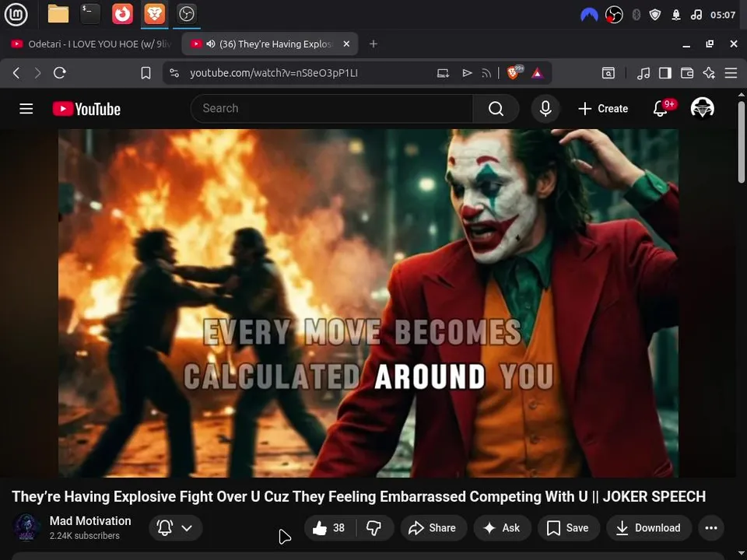
Task: Download the video
Action: (649, 527)
